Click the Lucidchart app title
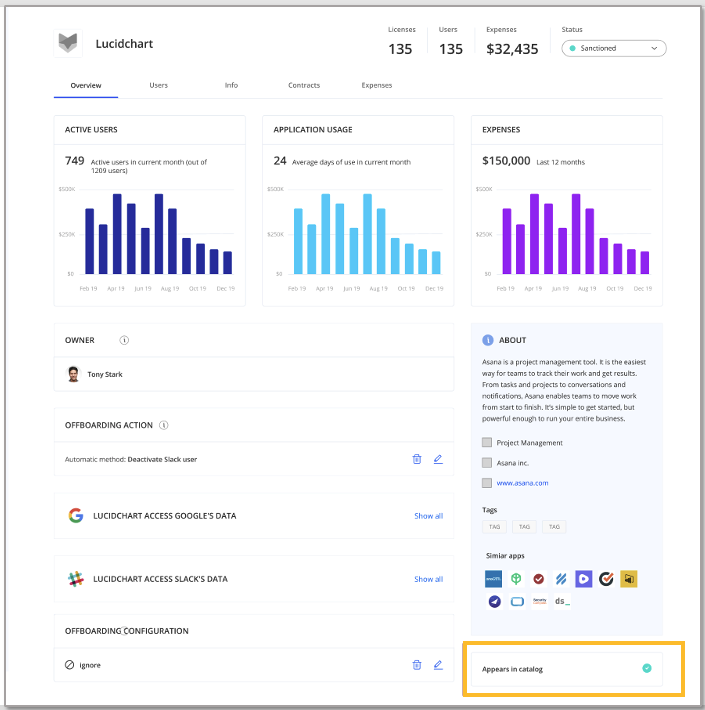This screenshot has width=705, height=710. (x=124, y=44)
